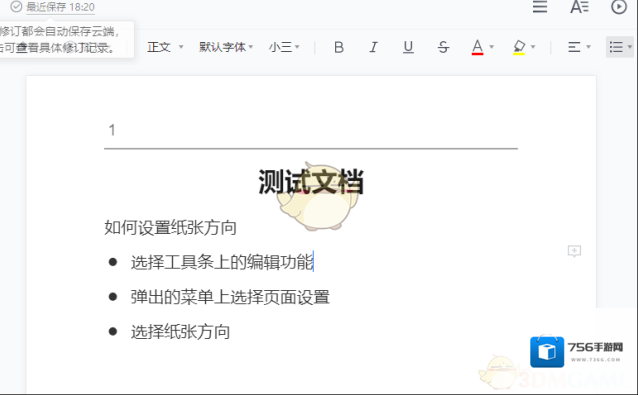Apply the red font color A icon
638x395 pixels.
pyautogui.click(x=477, y=47)
